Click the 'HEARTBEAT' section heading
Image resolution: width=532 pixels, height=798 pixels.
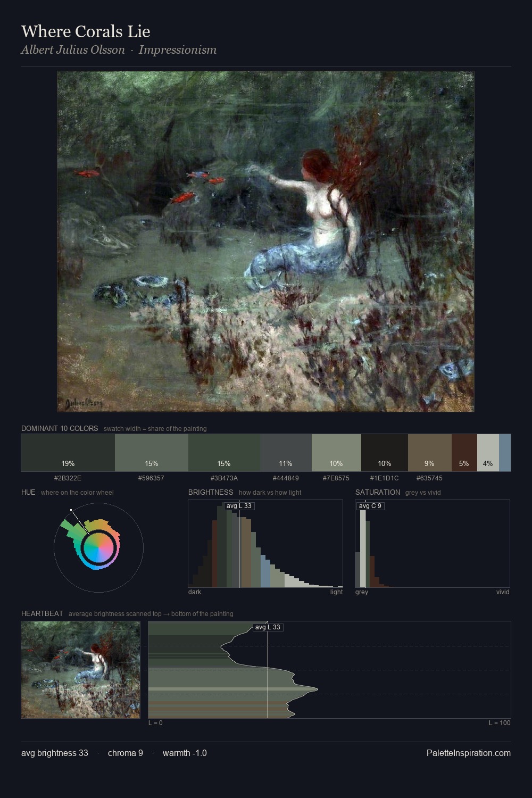42,613
